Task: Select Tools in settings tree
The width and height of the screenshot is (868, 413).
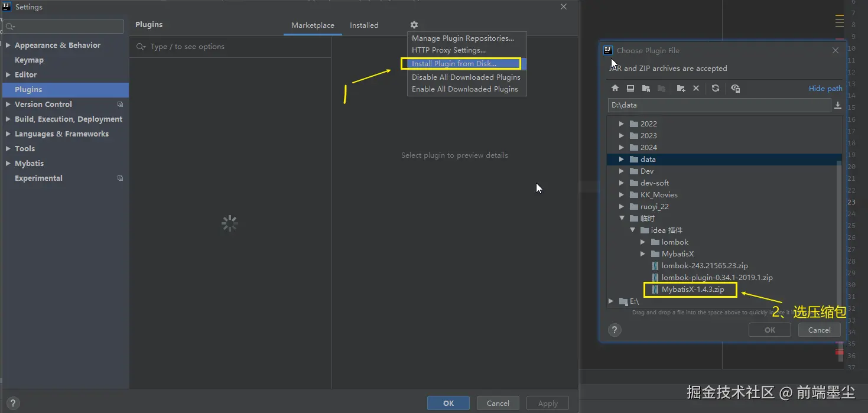Action: pos(25,149)
